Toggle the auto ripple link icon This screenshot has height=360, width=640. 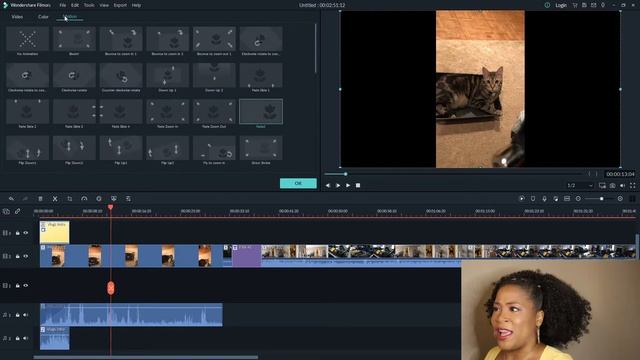18,211
